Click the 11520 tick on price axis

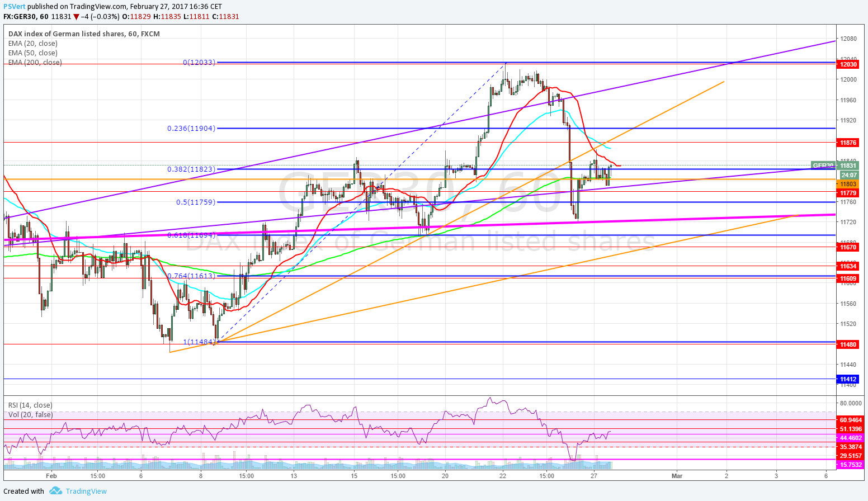[x=848, y=324]
